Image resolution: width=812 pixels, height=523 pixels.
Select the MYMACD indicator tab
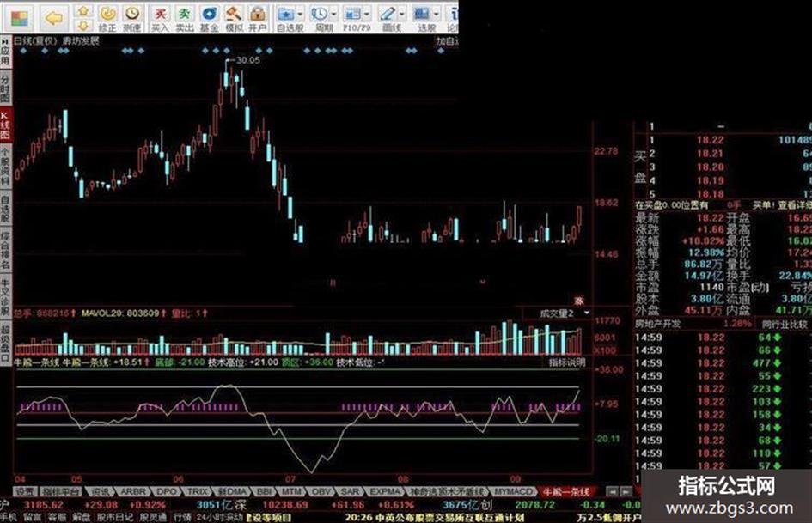(x=514, y=491)
